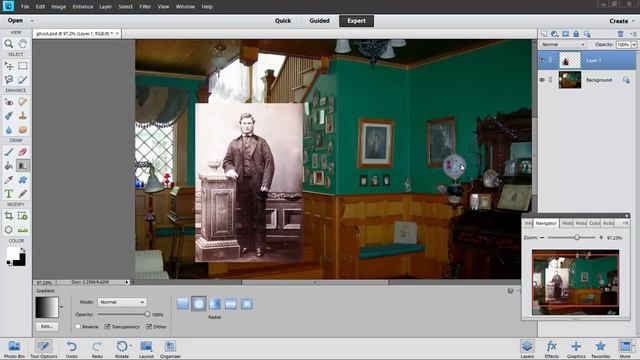
Task: Open the layer blend mode Normal dropdown
Action: click(x=563, y=44)
